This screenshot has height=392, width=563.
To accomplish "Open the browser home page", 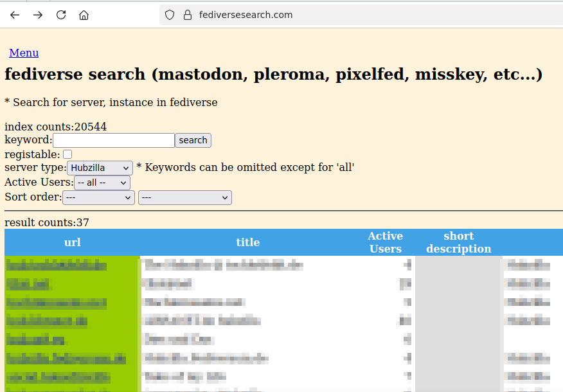I will (84, 15).
